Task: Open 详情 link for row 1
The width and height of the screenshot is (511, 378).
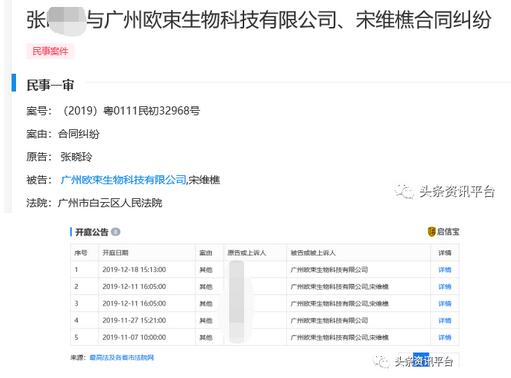Action: point(445,270)
